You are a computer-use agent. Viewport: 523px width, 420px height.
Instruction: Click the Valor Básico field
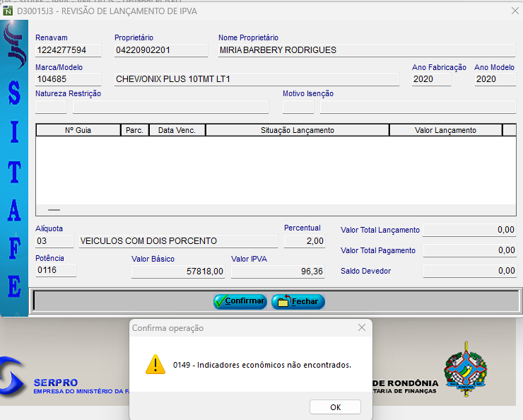179,272
